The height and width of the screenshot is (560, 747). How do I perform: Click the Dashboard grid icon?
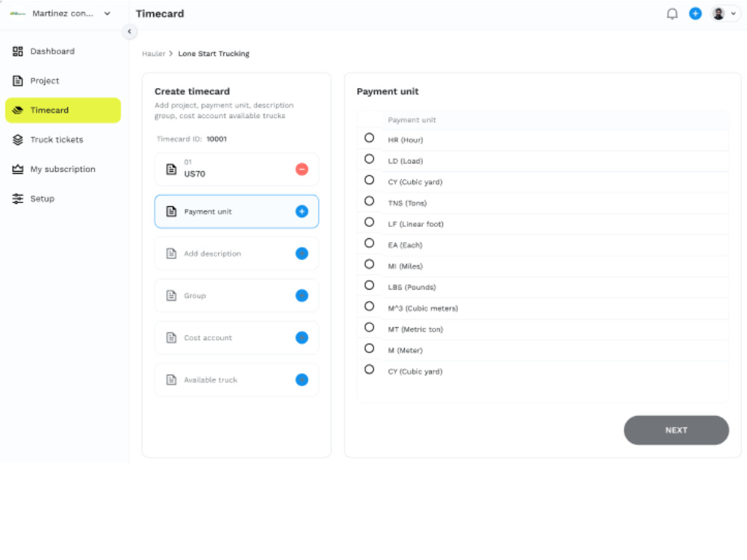pyautogui.click(x=18, y=52)
